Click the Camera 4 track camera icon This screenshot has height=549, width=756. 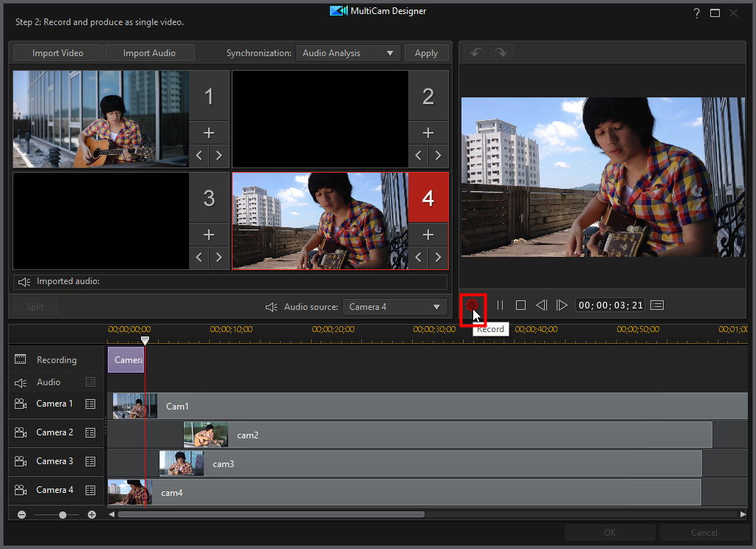pyautogui.click(x=21, y=490)
